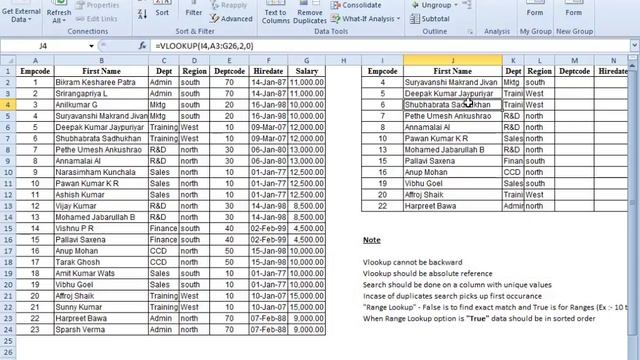Click Reapply filter button

point(229,5)
